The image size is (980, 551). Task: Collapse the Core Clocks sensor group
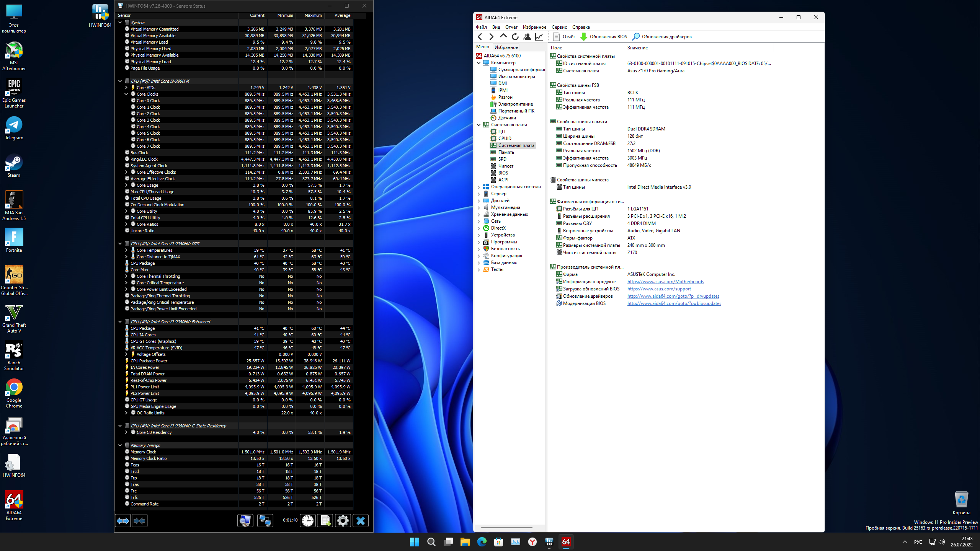pos(126,94)
